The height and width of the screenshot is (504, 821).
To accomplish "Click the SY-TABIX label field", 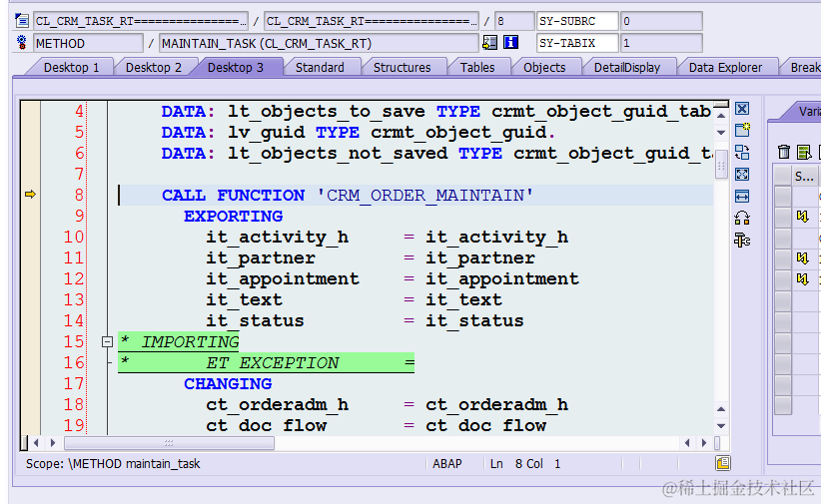I will pos(577,43).
